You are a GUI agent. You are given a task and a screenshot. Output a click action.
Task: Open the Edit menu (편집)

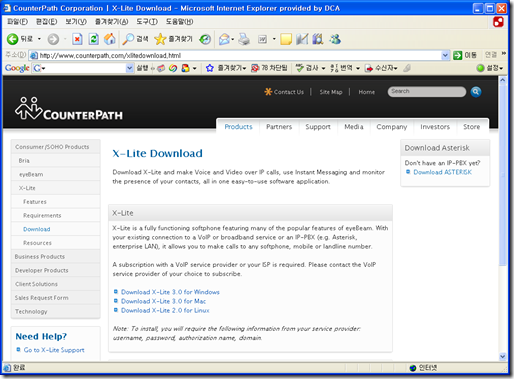pos(47,22)
